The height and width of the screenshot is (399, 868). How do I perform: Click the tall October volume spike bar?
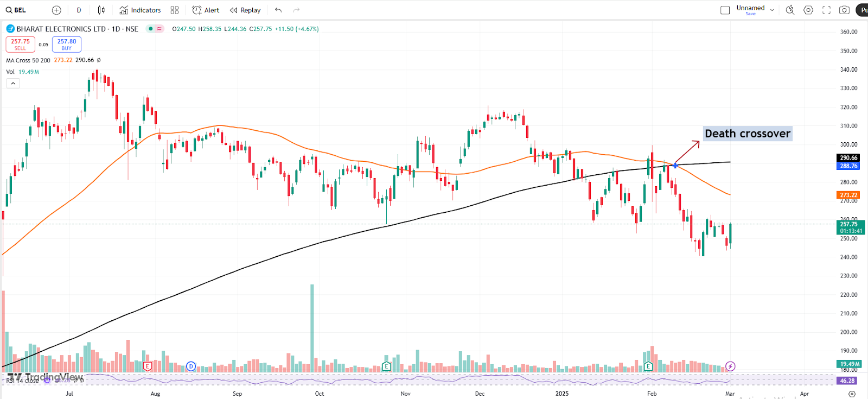pyautogui.click(x=312, y=328)
